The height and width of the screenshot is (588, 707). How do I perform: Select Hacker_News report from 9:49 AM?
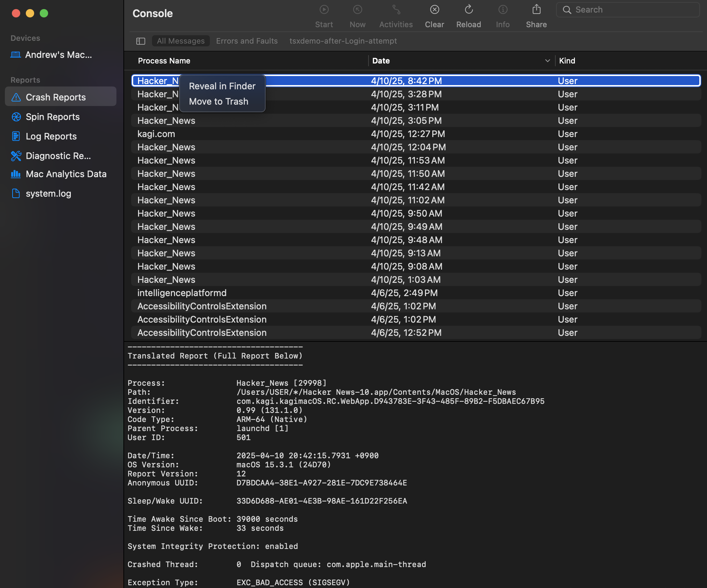[x=416, y=227]
